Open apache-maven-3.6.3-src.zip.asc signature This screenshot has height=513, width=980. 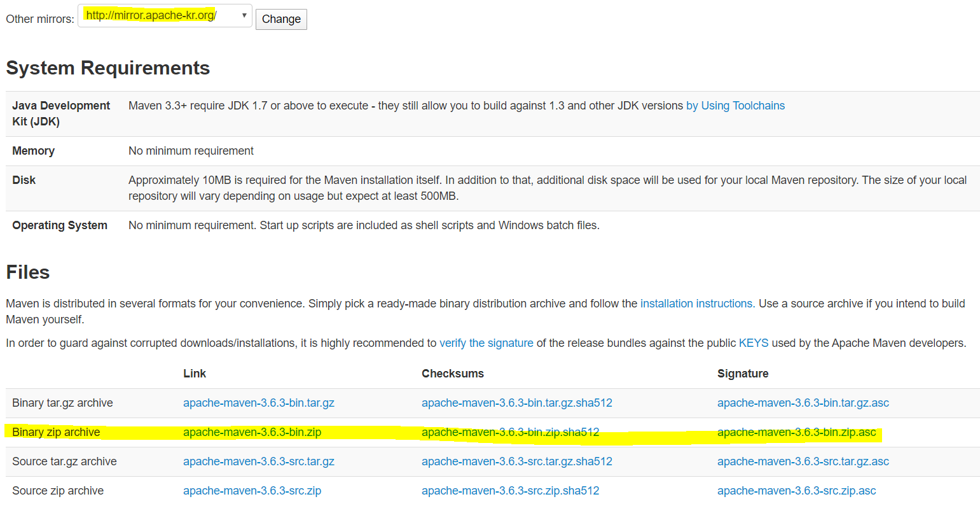click(x=797, y=491)
